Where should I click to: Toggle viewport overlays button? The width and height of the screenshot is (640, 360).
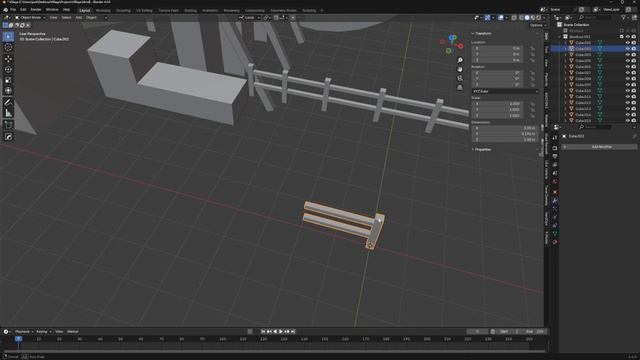pos(501,18)
